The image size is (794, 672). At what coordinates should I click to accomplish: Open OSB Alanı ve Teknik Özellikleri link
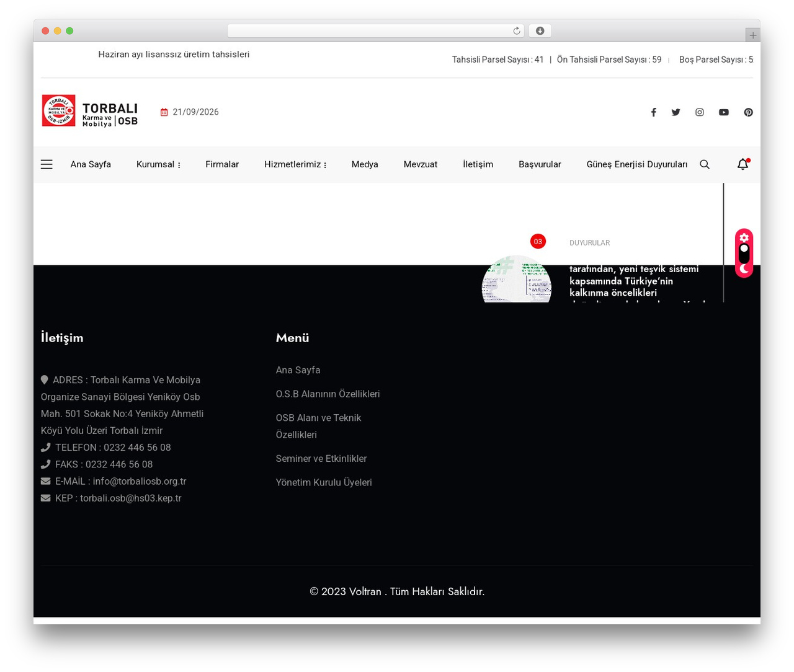(x=318, y=426)
